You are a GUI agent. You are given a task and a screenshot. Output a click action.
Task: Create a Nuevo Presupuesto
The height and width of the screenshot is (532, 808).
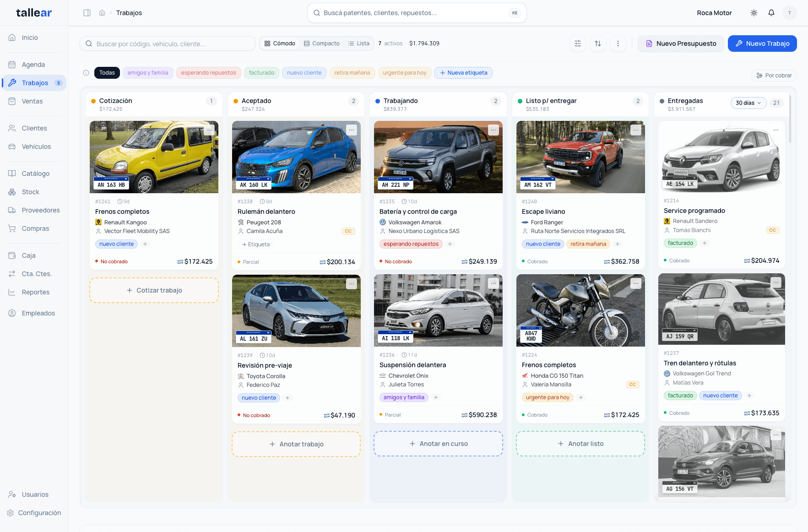coord(681,43)
